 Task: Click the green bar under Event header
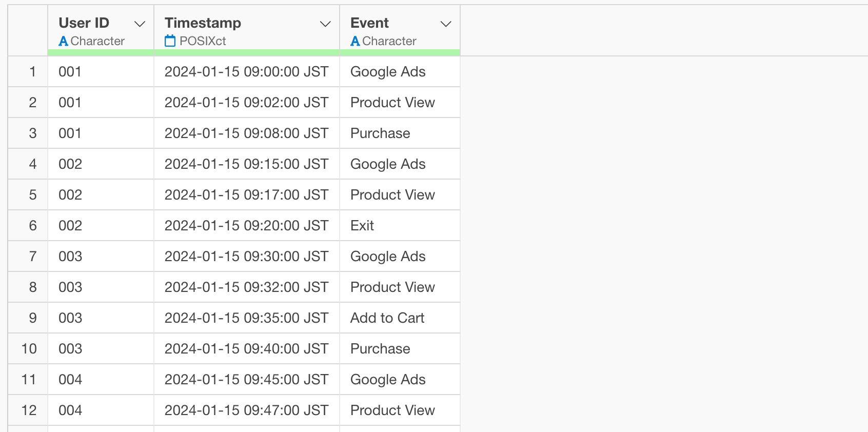click(x=400, y=52)
